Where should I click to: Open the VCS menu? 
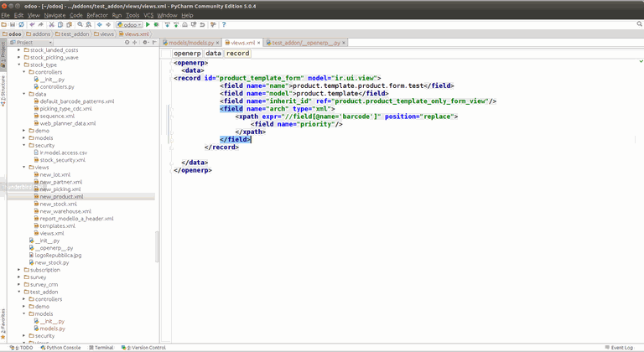tap(148, 15)
